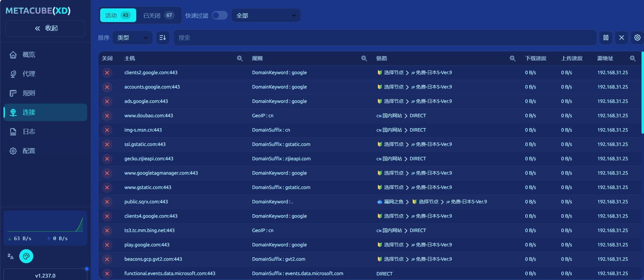Click the language translate icon

(11, 256)
